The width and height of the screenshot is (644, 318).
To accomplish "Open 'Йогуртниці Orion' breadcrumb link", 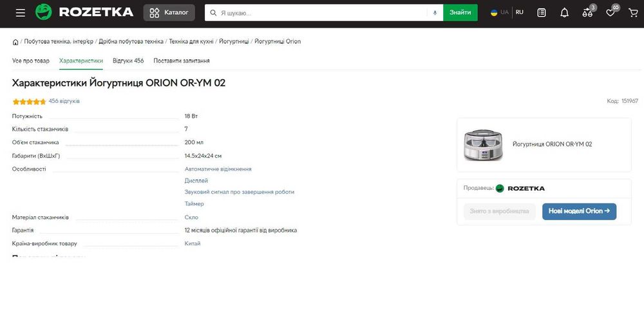I will (278, 41).
